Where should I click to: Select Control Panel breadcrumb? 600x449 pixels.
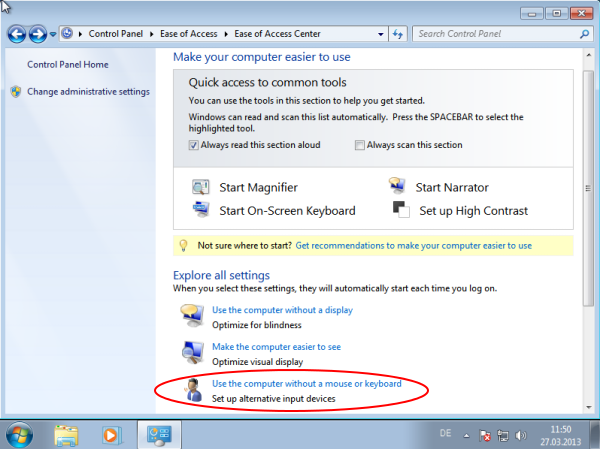(116, 34)
